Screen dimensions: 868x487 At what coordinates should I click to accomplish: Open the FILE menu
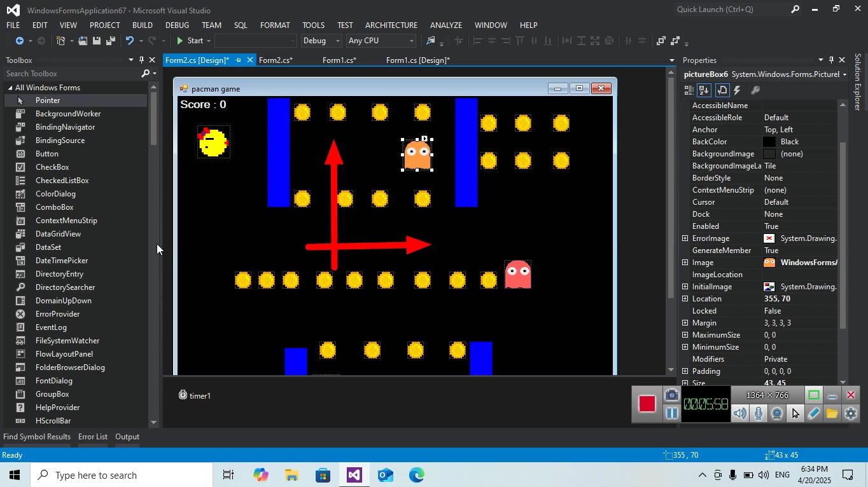(13, 25)
